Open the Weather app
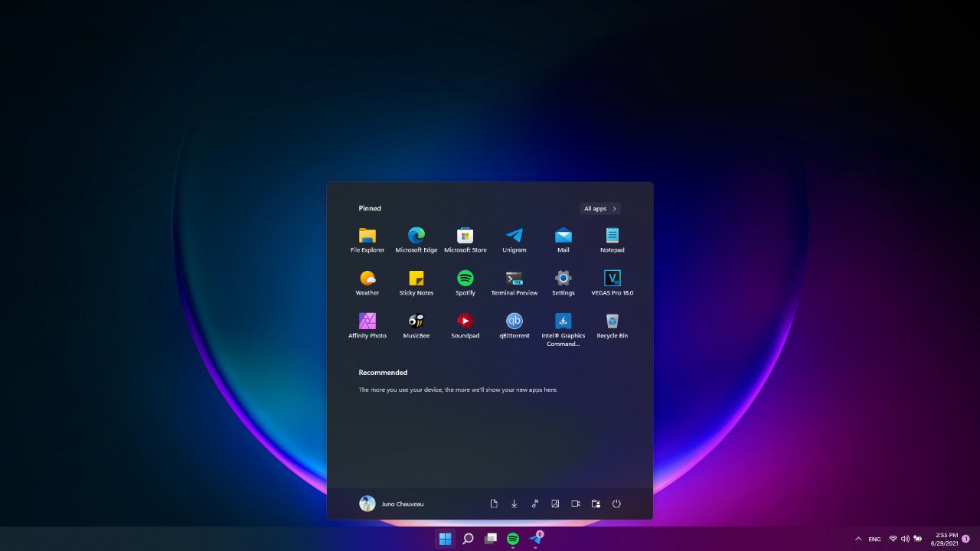This screenshot has height=551, width=980. (367, 282)
